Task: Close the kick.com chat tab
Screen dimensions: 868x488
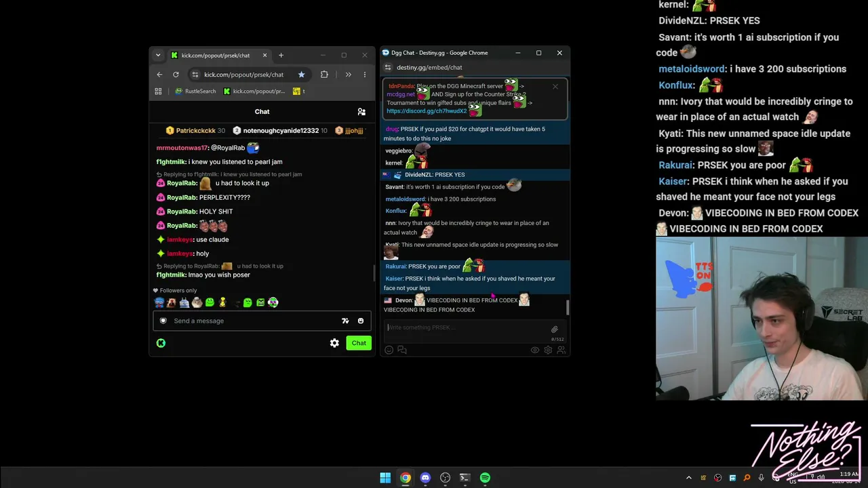Action: (x=264, y=56)
